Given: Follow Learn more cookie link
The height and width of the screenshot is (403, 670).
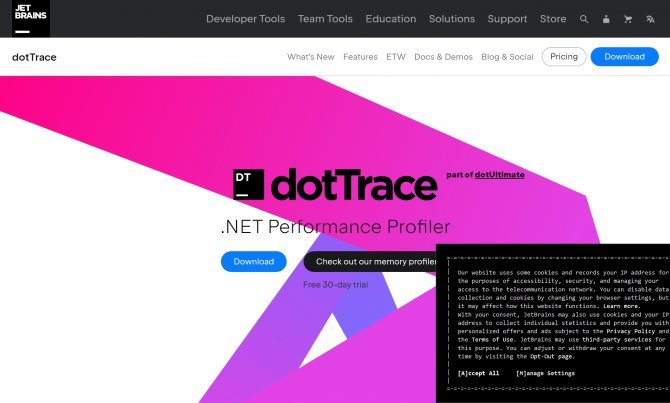Looking at the screenshot, I should [621, 306].
